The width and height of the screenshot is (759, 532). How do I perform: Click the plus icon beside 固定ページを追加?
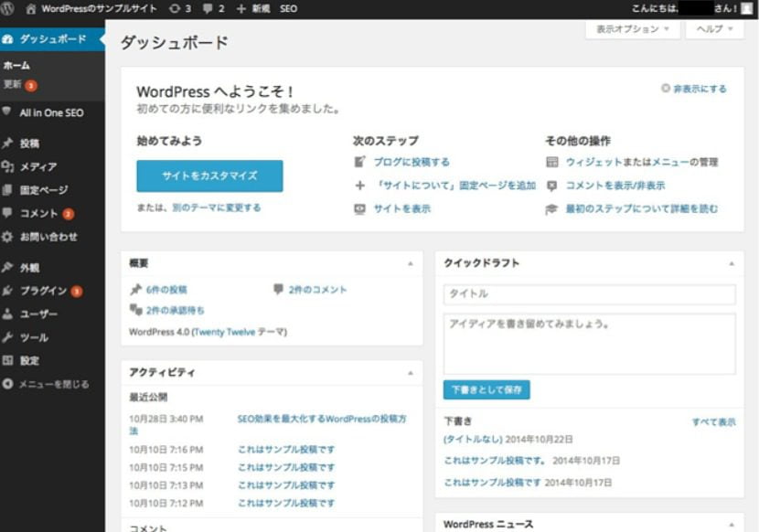click(x=359, y=186)
